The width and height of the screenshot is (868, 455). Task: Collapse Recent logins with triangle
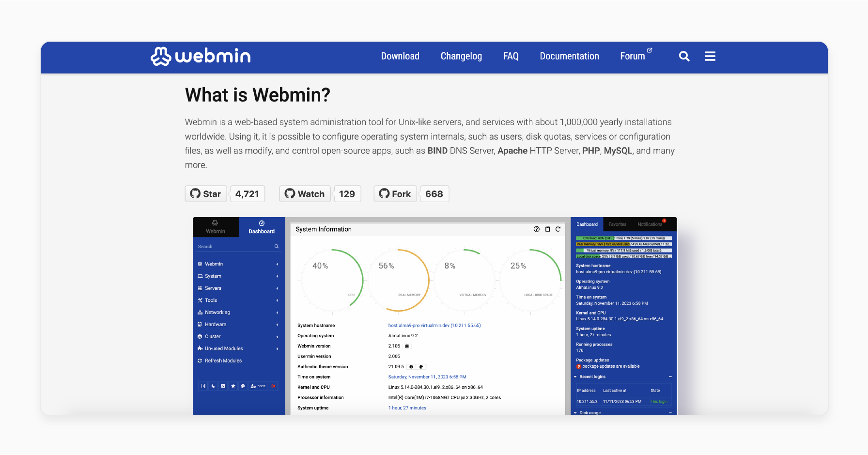pyautogui.click(x=575, y=377)
